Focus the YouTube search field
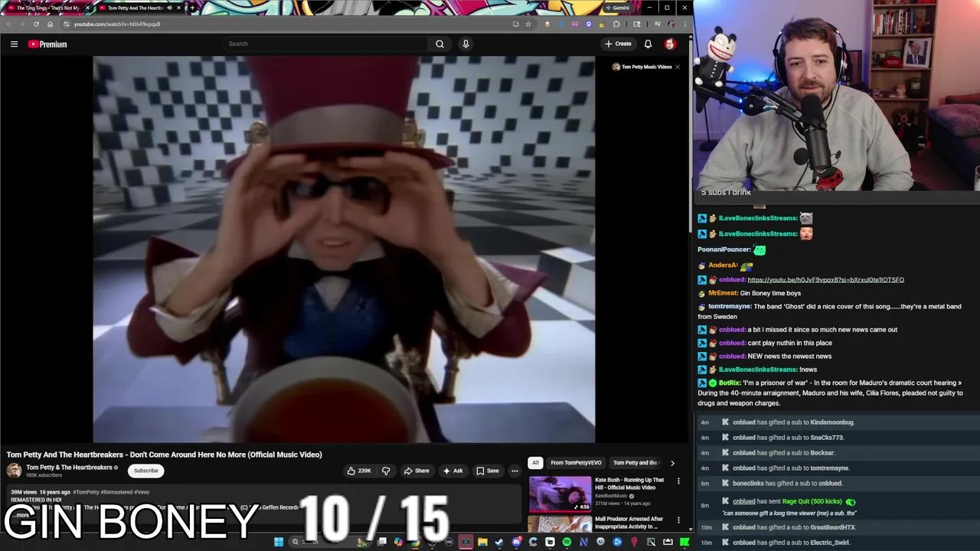Viewport: 980px width, 551px height. [325, 44]
